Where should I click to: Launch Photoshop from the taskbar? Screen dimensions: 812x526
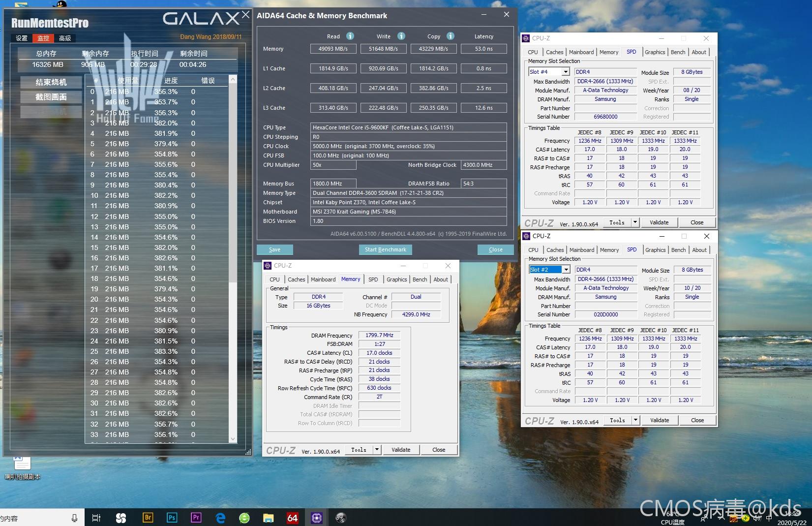[172, 518]
